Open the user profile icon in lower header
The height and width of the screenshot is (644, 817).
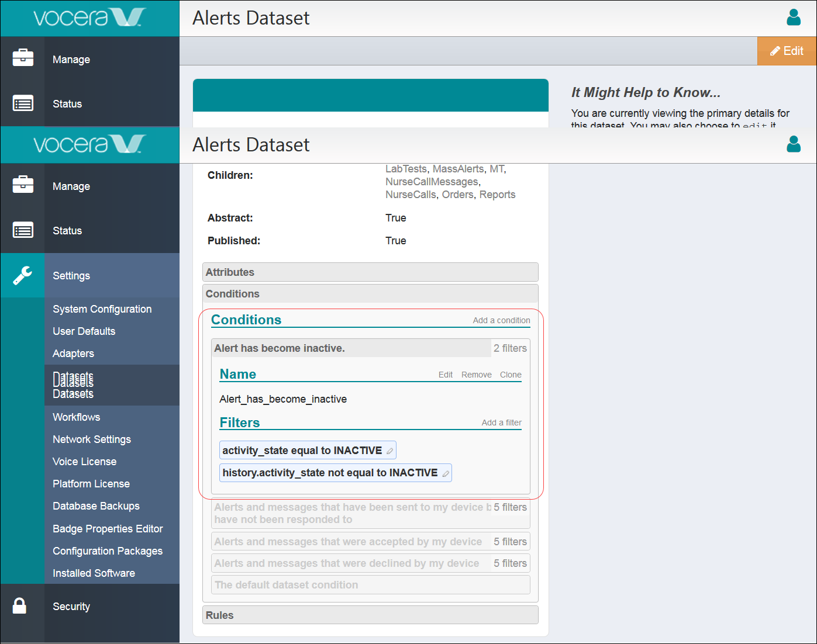[x=793, y=144]
